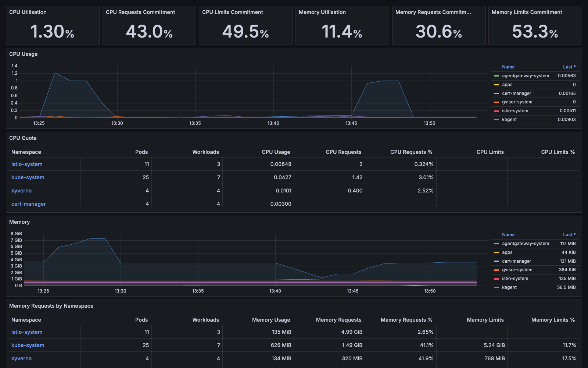The image size is (588, 368).
Task: Click the 4.99 GiB Memory Requests cell
Action: tap(352, 332)
